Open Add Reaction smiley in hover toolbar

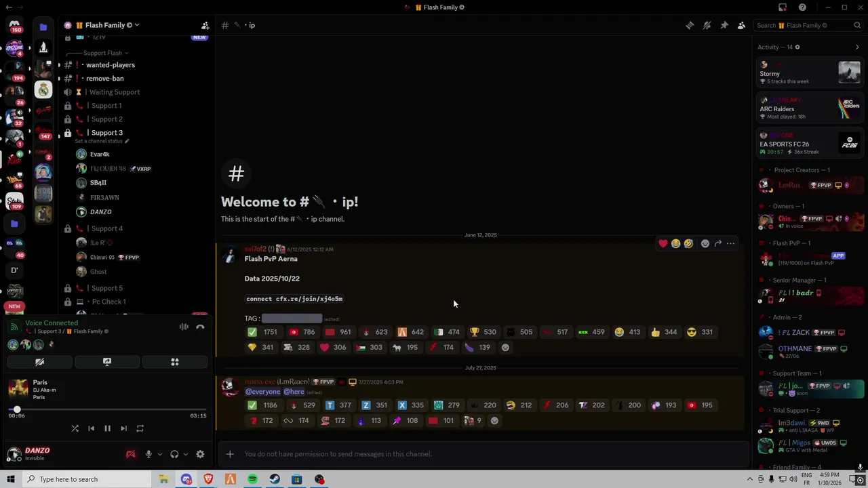705,243
